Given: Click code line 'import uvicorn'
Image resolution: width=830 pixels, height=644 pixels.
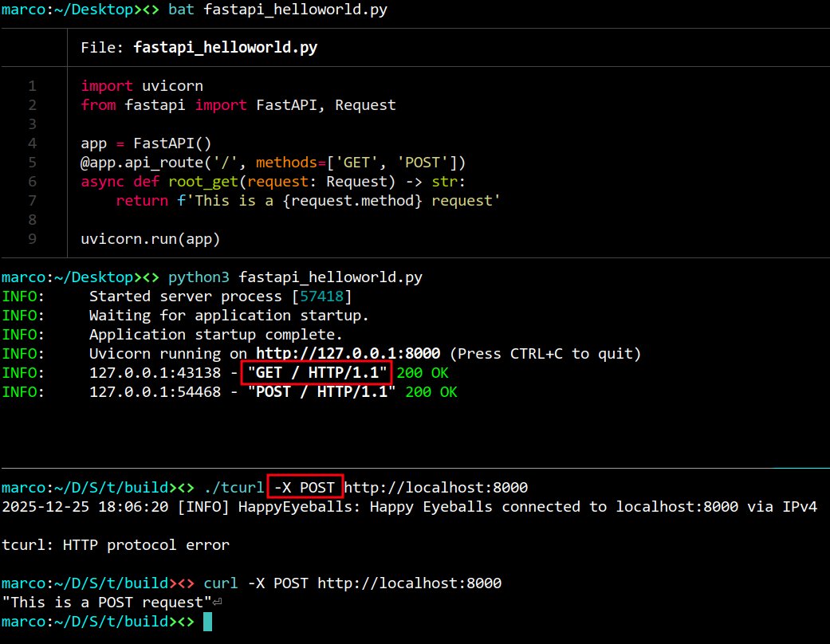Looking at the screenshot, I should point(142,86).
